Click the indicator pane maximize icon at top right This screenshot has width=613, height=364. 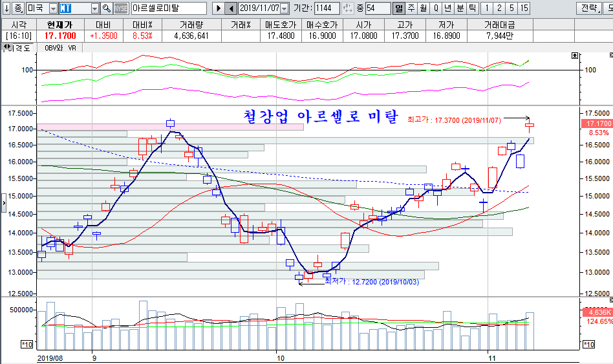[575, 56]
